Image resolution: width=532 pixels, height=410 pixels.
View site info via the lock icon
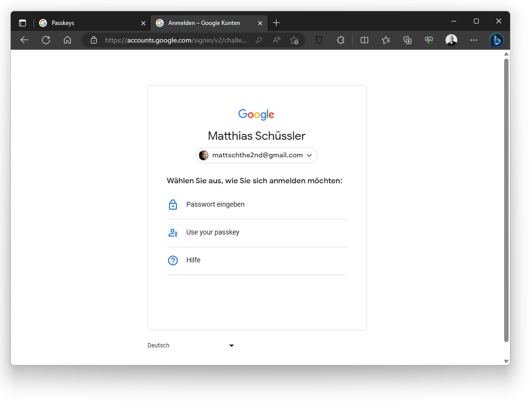[94, 40]
